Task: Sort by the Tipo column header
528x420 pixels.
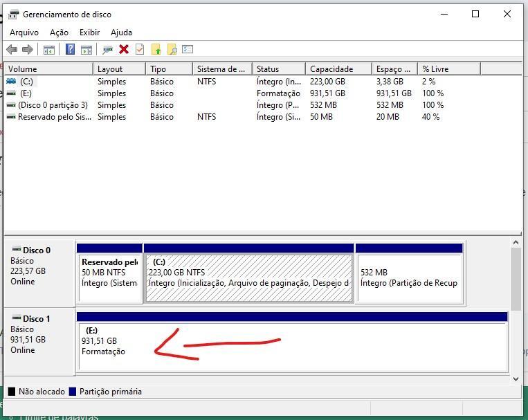Action: [169, 69]
